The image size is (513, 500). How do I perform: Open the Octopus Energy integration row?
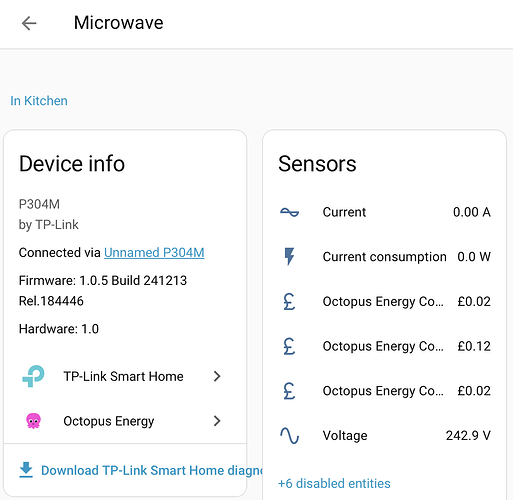pos(125,421)
